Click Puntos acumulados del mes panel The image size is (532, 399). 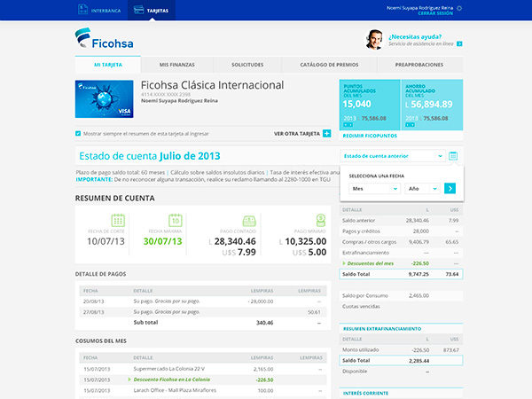click(x=370, y=105)
